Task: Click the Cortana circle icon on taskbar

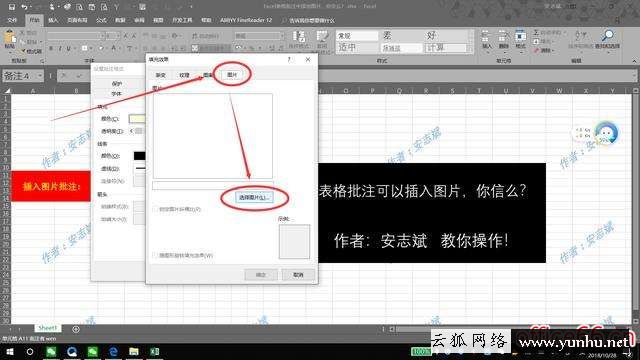Action: [x=30, y=351]
